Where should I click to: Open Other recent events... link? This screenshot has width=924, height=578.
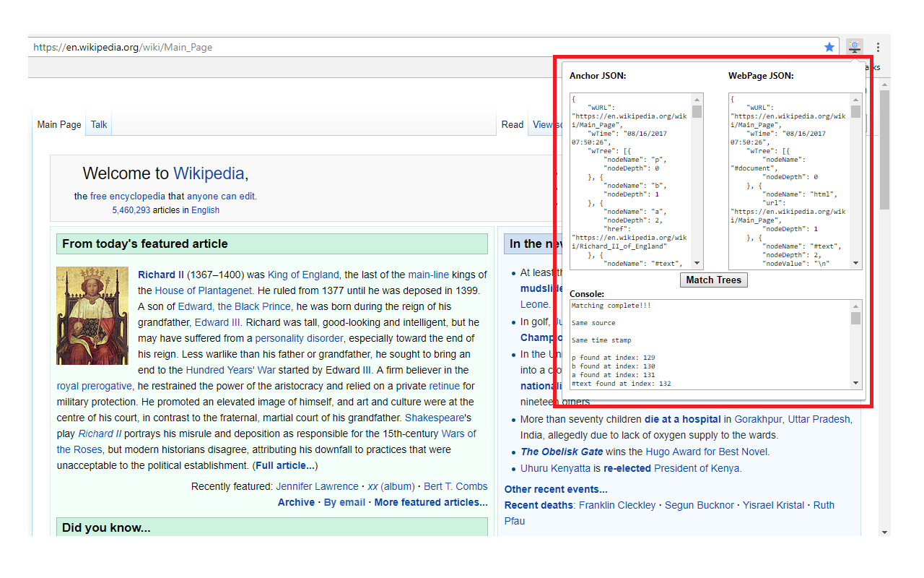(x=556, y=489)
